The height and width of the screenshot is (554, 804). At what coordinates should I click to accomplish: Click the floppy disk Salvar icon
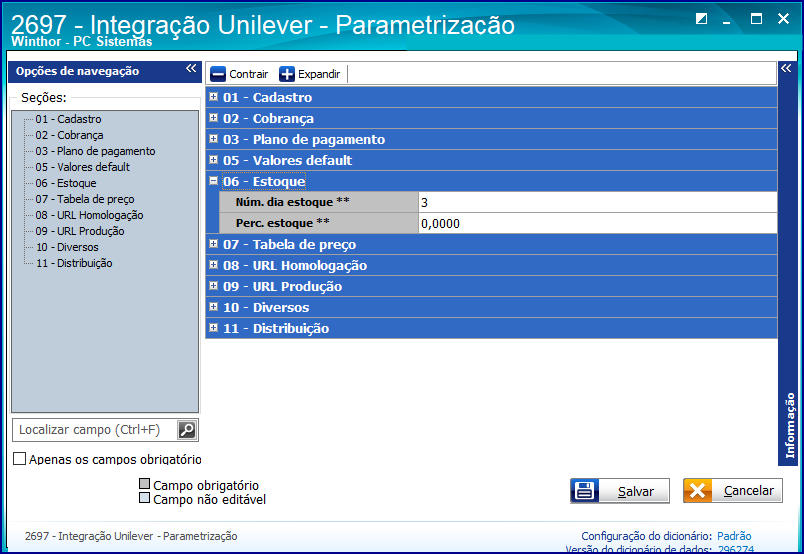(x=585, y=491)
